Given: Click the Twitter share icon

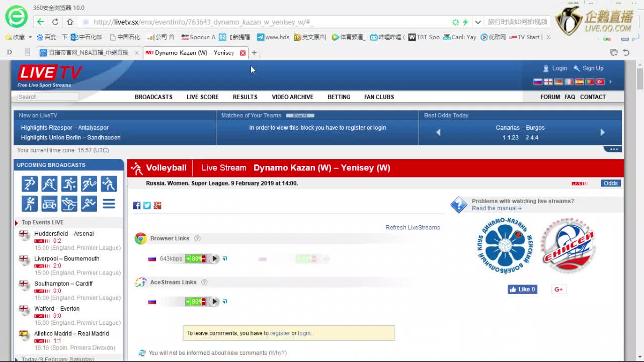Looking at the screenshot, I should pyautogui.click(x=147, y=205).
